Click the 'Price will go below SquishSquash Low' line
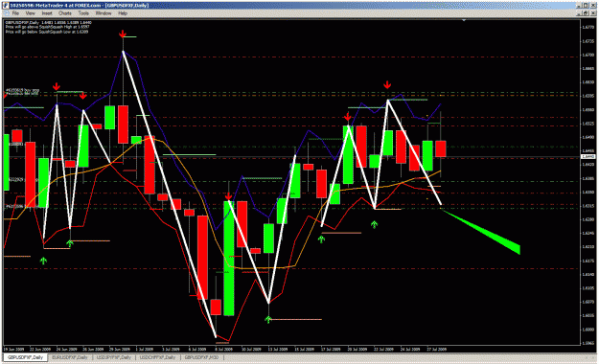This screenshot has height=364, width=599. tap(47, 32)
